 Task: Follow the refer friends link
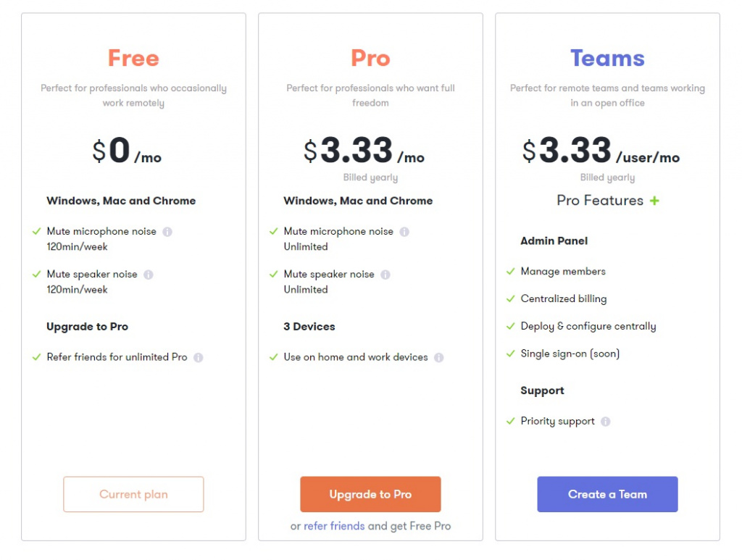tap(334, 526)
